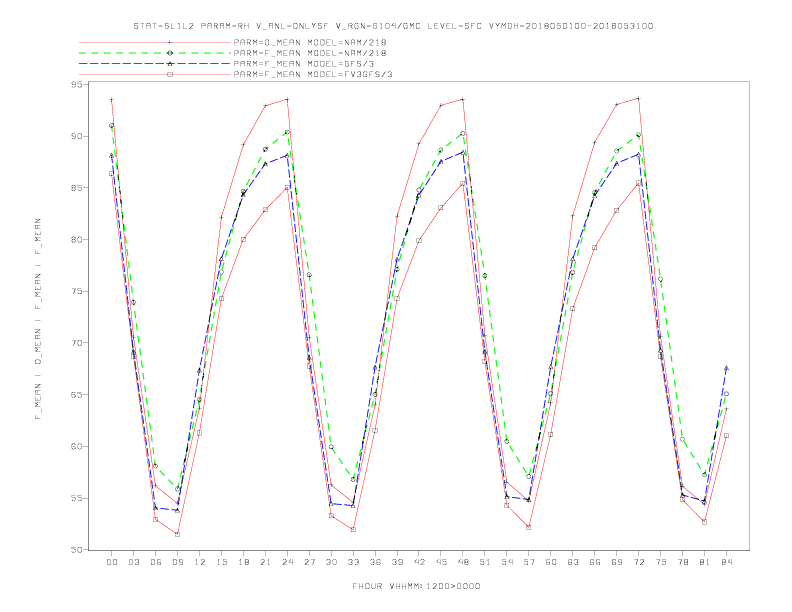This screenshot has width=792, height=612.
Task: Click the x-axis tick label 51
Action: click(485, 562)
